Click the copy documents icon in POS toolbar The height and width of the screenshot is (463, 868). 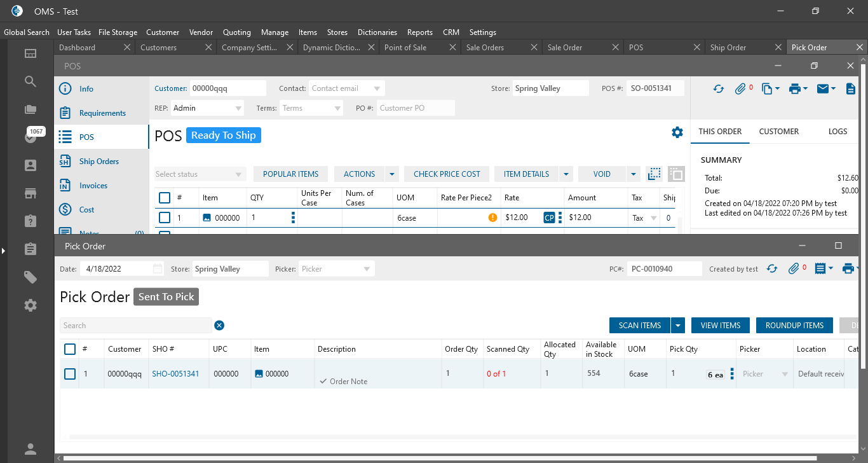767,89
